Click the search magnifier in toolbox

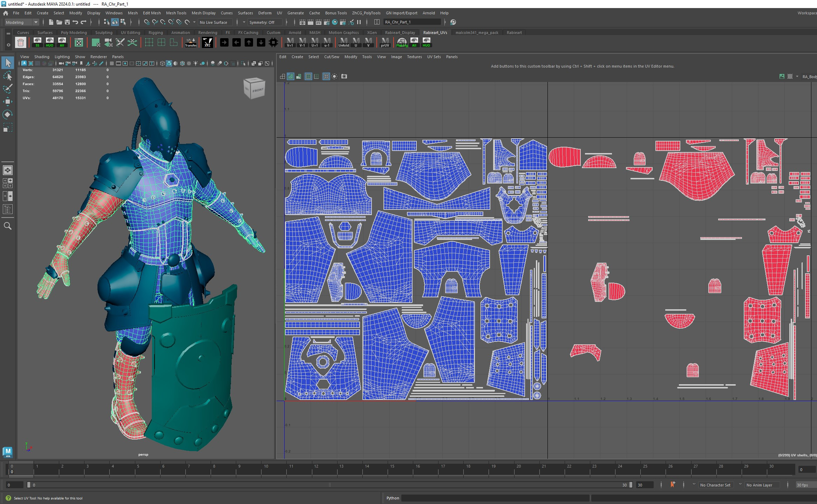(7, 226)
